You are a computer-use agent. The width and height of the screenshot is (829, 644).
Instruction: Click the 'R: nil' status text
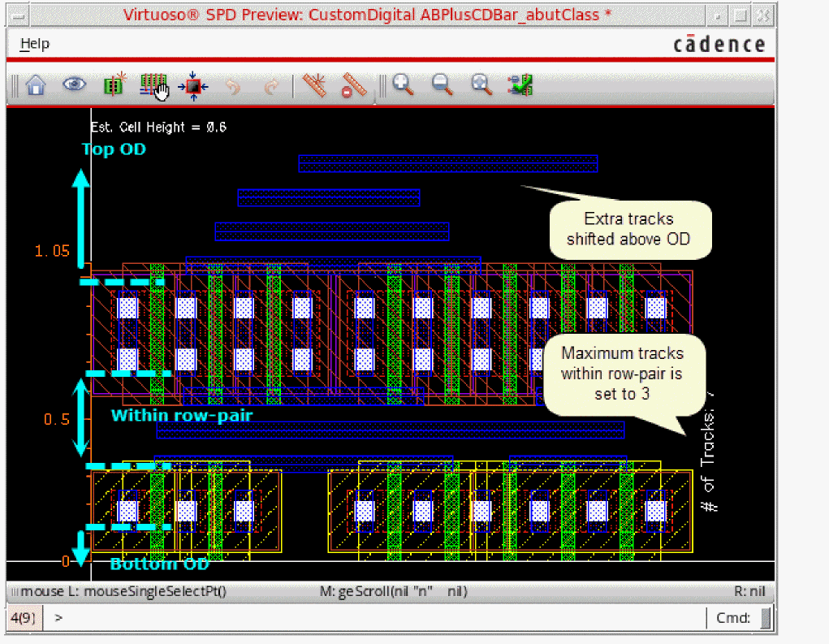tap(749, 591)
